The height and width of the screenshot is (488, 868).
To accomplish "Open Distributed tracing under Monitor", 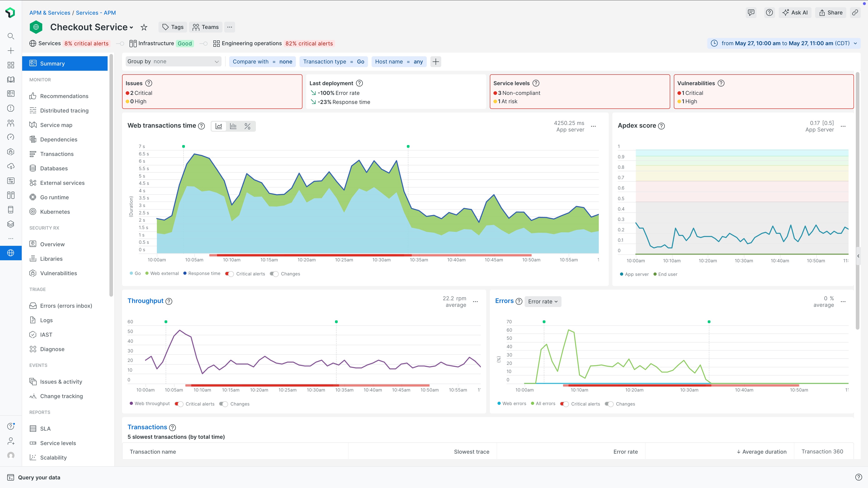I will [x=64, y=110].
